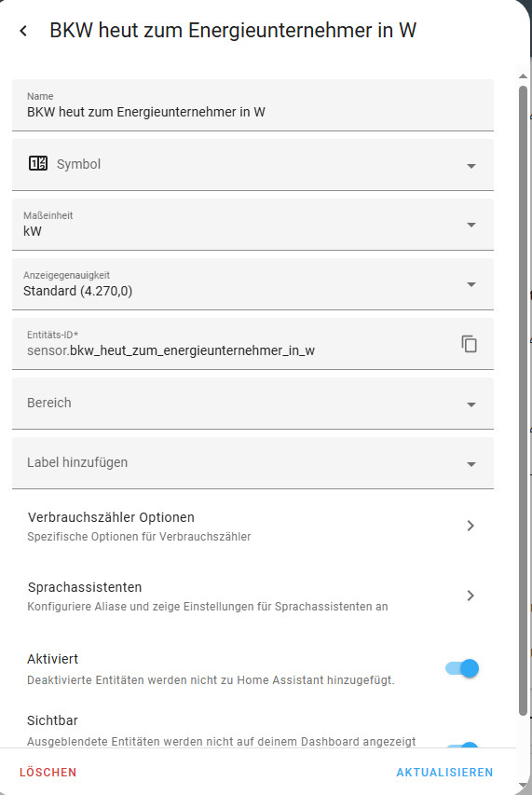Open the Symbol dropdown arrow

coord(471,166)
